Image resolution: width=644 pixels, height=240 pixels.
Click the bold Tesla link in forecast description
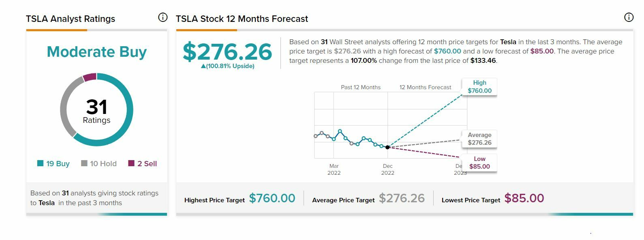click(508, 42)
